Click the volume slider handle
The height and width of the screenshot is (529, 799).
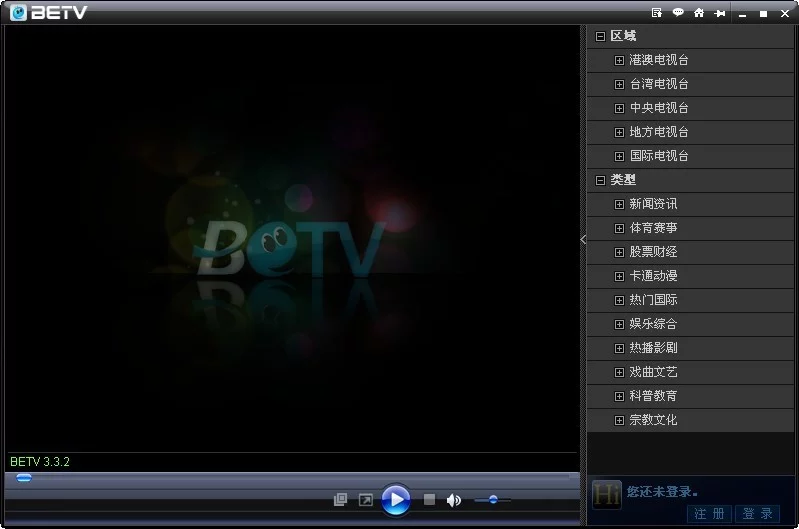(x=493, y=499)
